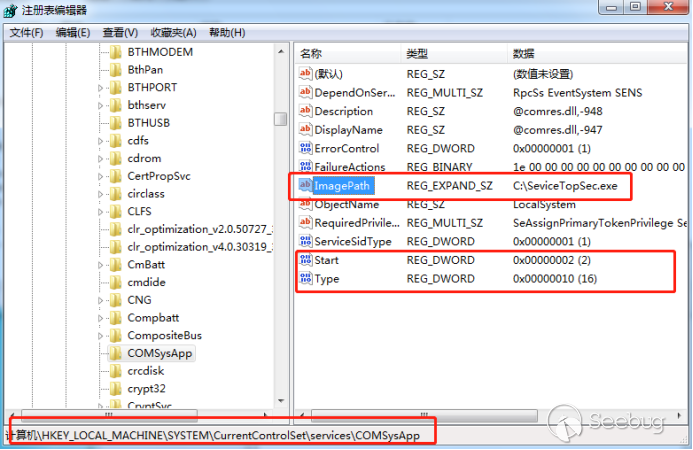Click the CNG folder icon
This screenshot has height=450, width=693.
point(116,300)
